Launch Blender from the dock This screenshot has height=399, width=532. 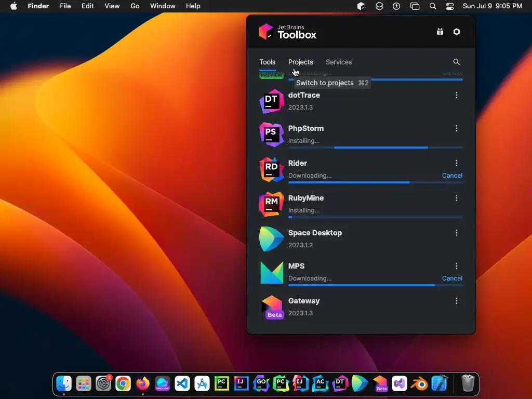[x=419, y=384]
